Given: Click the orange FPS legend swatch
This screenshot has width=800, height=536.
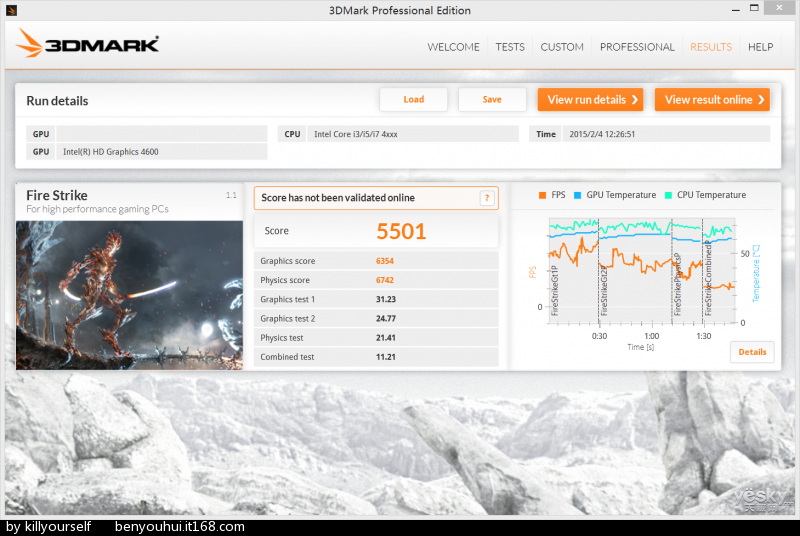Looking at the screenshot, I should click(542, 195).
